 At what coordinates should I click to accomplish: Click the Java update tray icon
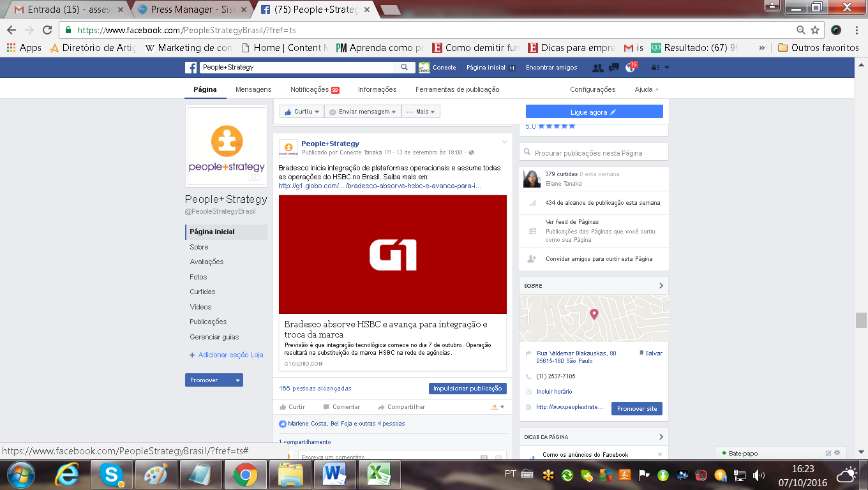coord(626,475)
